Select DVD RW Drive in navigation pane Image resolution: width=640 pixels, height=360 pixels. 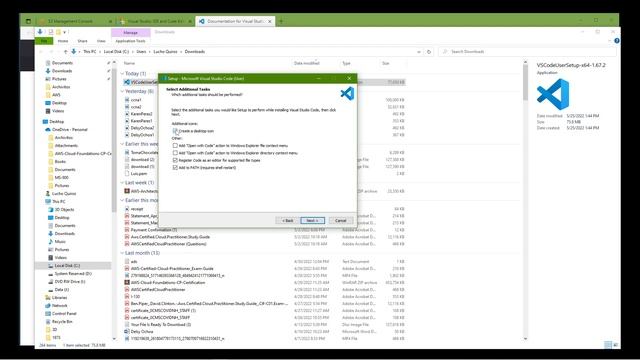[69, 282]
